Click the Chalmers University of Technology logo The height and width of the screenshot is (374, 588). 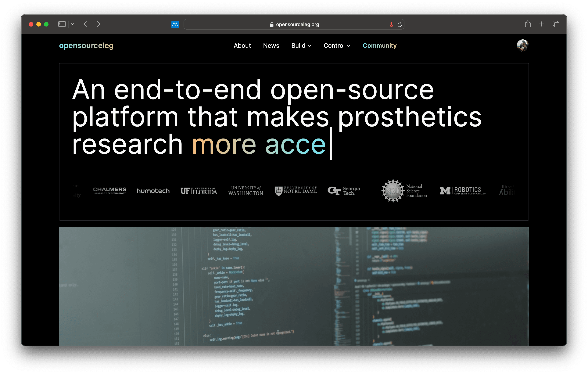point(110,191)
